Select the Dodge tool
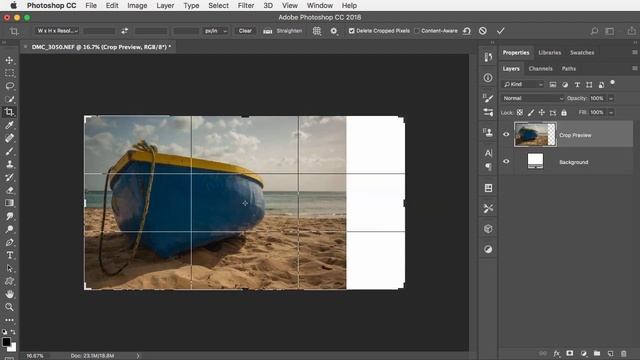This screenshot has height=360, width=640. pos(9,229)
